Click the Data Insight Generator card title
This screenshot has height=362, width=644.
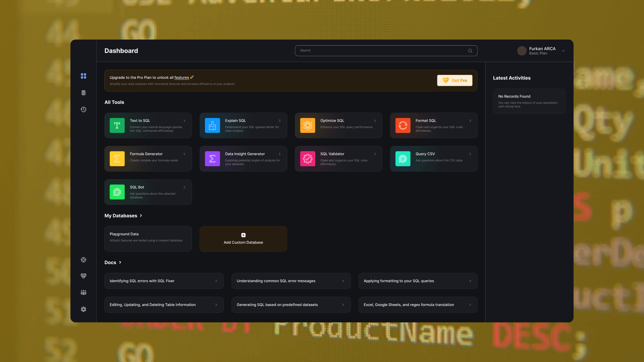pyautogui.click(x=245, y=154)
